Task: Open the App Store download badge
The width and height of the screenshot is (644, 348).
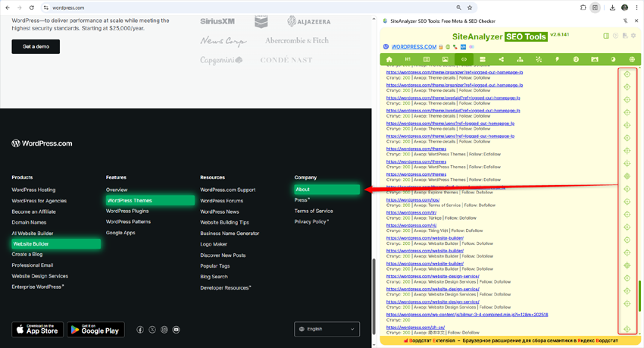Action: [37, 330]
